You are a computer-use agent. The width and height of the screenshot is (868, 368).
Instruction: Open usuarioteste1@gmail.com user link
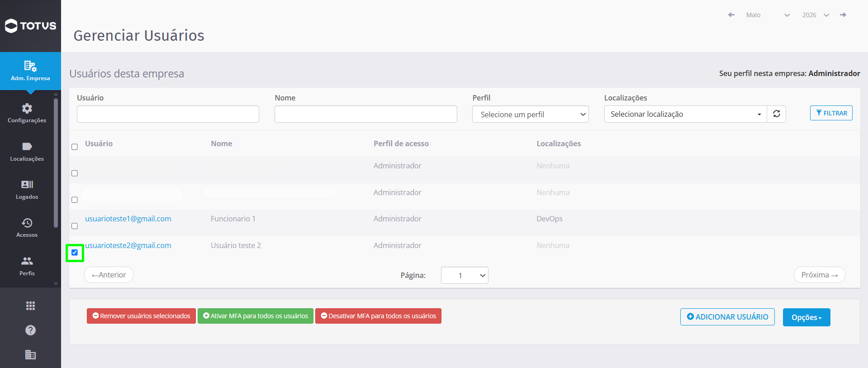[x=128, y=219]
